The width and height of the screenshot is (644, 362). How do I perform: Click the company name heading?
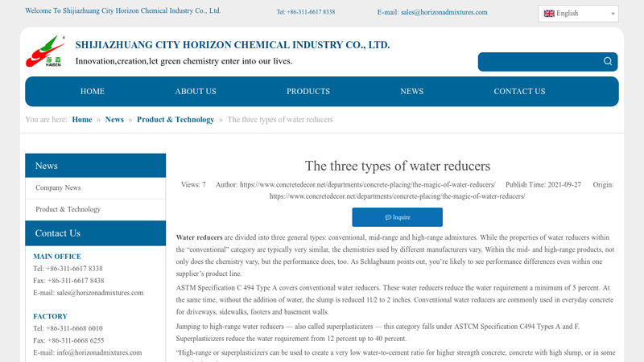pos(233,45)
